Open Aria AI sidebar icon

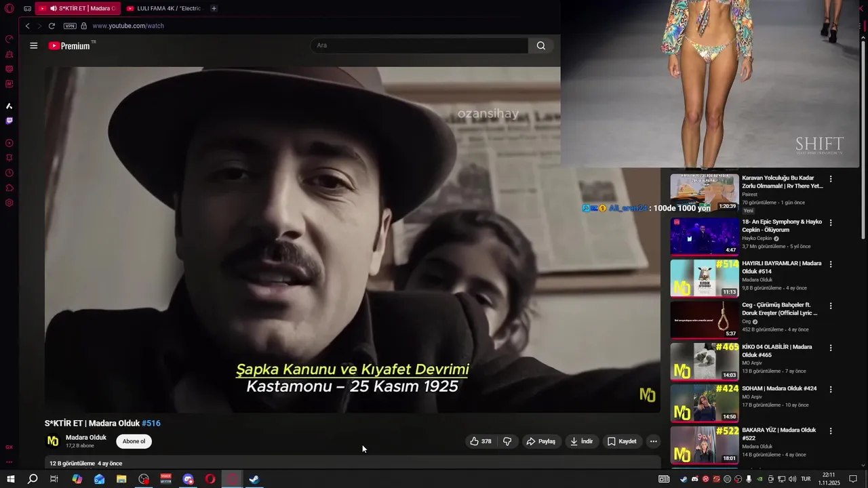click(9, 106)
